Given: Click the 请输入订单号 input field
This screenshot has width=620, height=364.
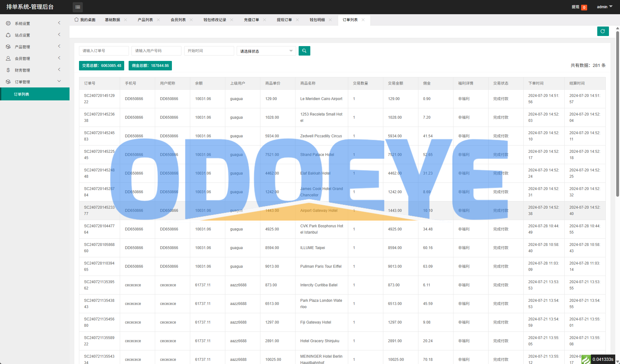Looking at the screenshot, I should [104, 51].
